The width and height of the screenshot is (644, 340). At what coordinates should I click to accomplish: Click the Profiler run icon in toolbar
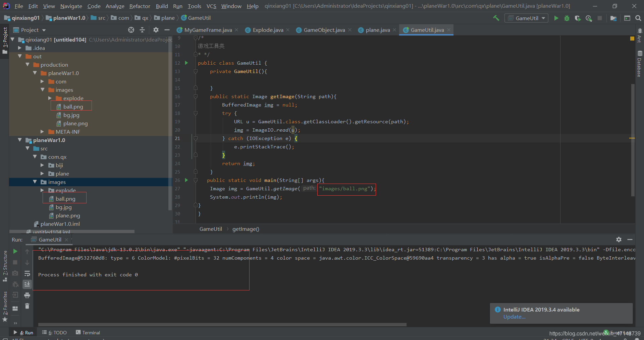589,18
